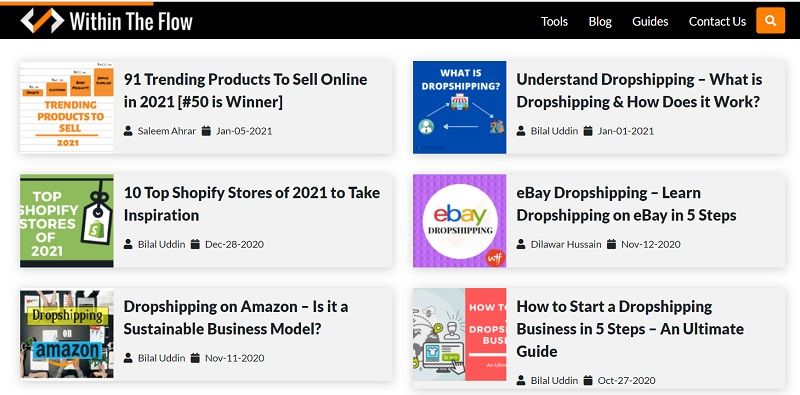Click the Within The Flow logo icon
800x395 pixels.
pos(42,21)
